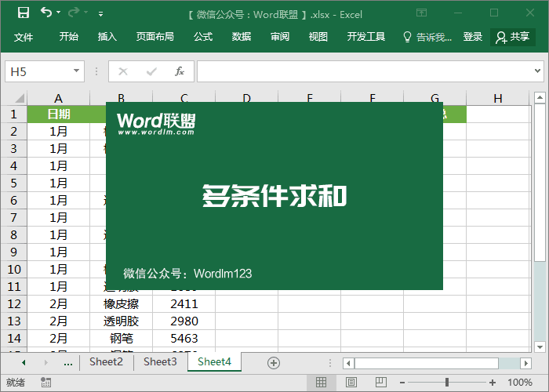549x392 pixels.
Task: Click the 2月 cell in row 12
Action: pyautogui.click(x=59, y=304)
